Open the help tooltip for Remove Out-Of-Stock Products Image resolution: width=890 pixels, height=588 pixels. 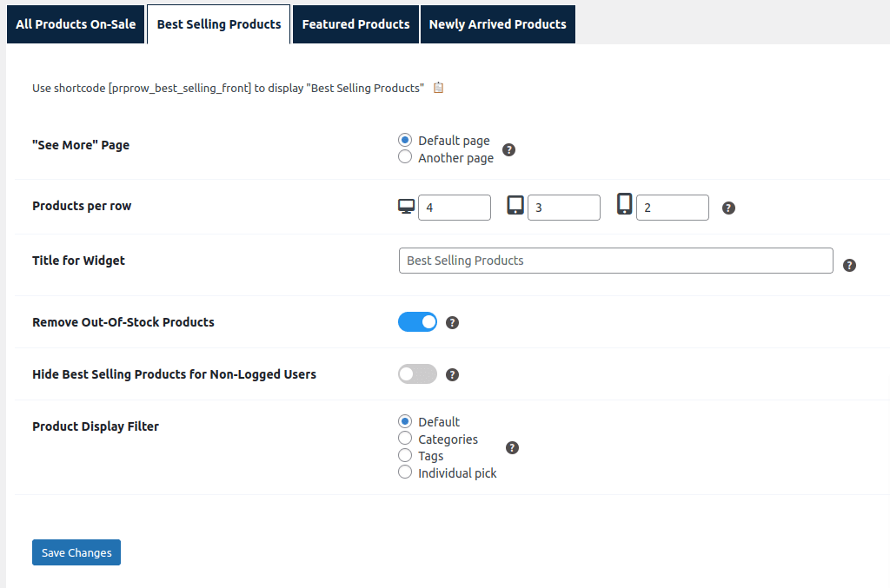coord(452,322)
